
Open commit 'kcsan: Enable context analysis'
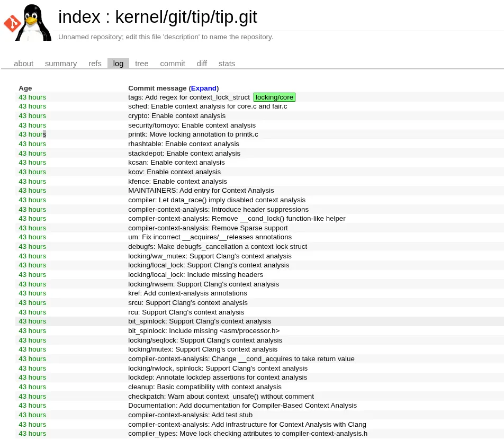pos(176,162)
